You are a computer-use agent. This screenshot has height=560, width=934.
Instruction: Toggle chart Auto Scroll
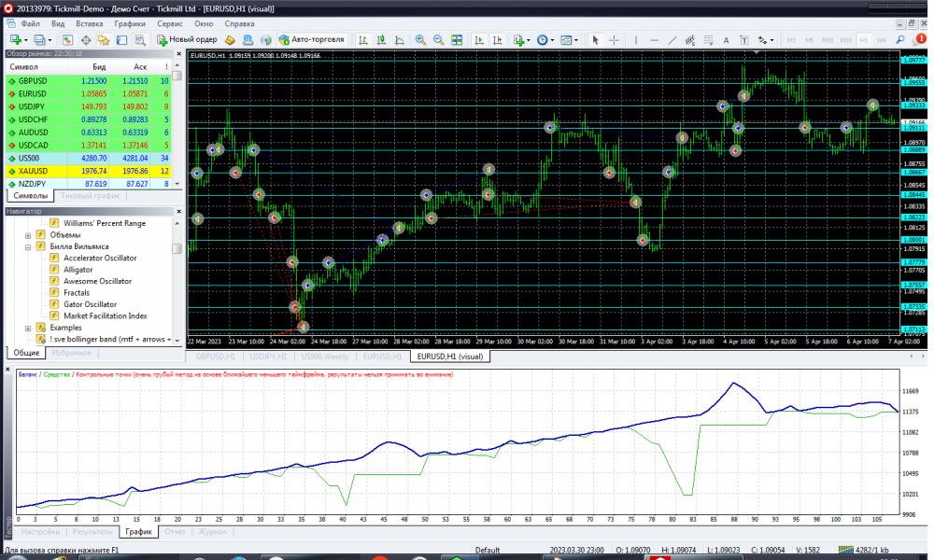[479, 40]
